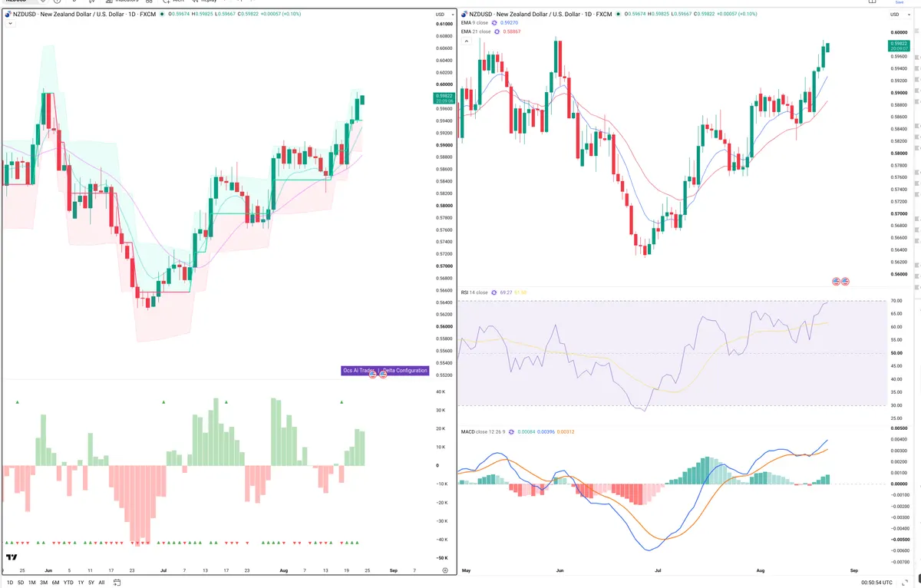Click the Ocs Ai Trader Delta Configuration label

point(385,370)
